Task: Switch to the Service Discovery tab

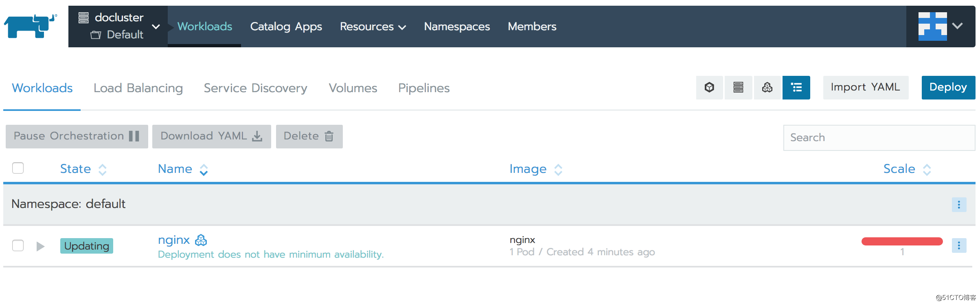Action: click(255, 88)
